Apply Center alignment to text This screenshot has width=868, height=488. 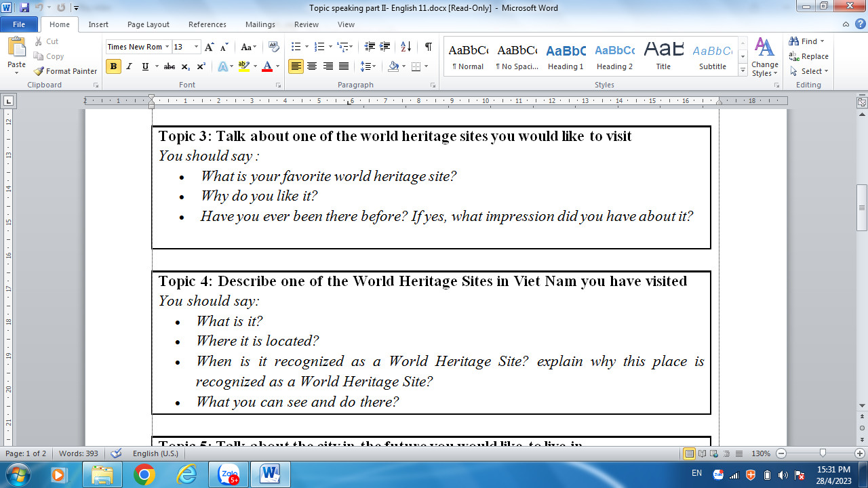312,66
